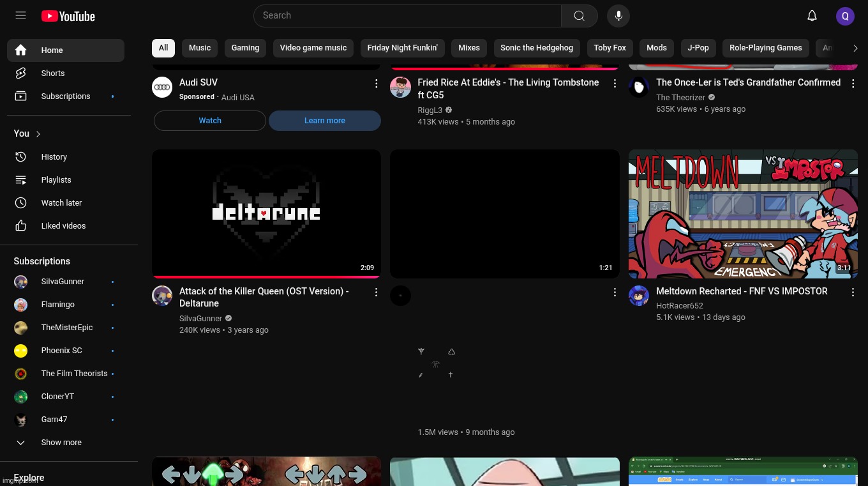Select the Mixes filter chip

tap(469, 48)
